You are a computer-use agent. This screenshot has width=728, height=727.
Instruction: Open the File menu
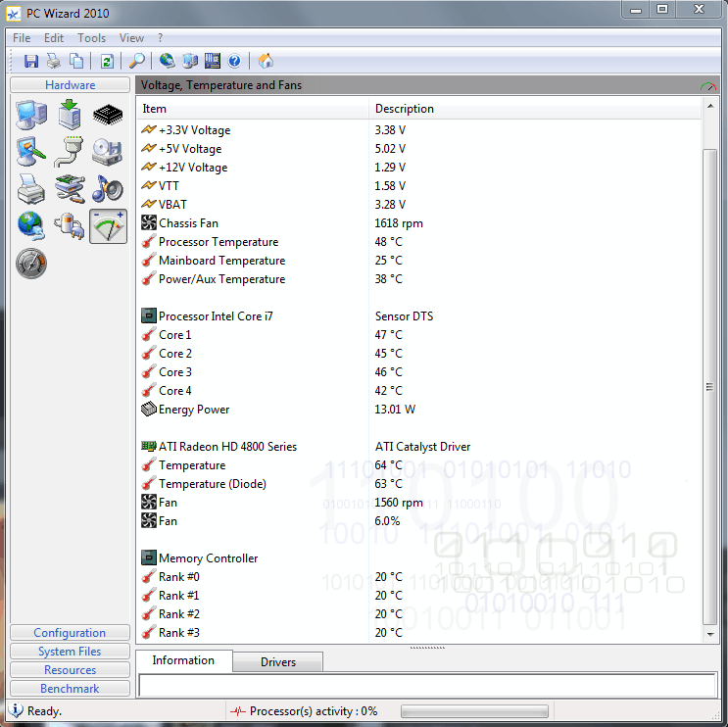(22, 38)
